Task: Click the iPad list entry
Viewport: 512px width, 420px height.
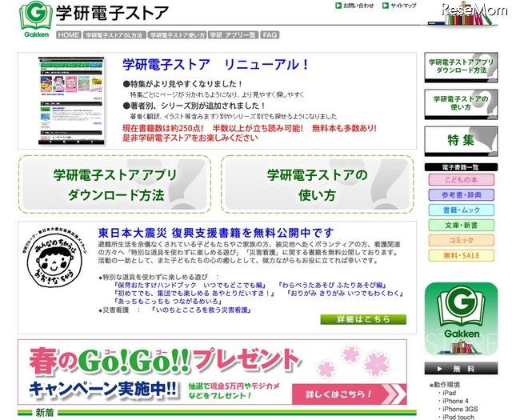Action: click(449, 393)
